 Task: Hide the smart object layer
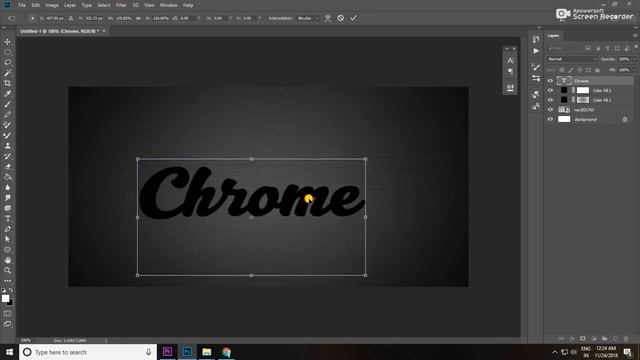(x=550, y=110)
